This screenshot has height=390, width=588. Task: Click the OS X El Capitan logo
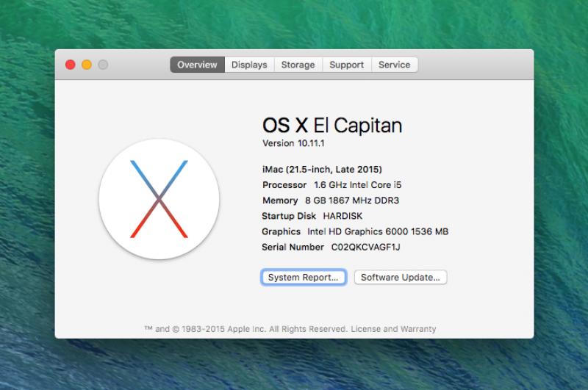tap(159, 199)
